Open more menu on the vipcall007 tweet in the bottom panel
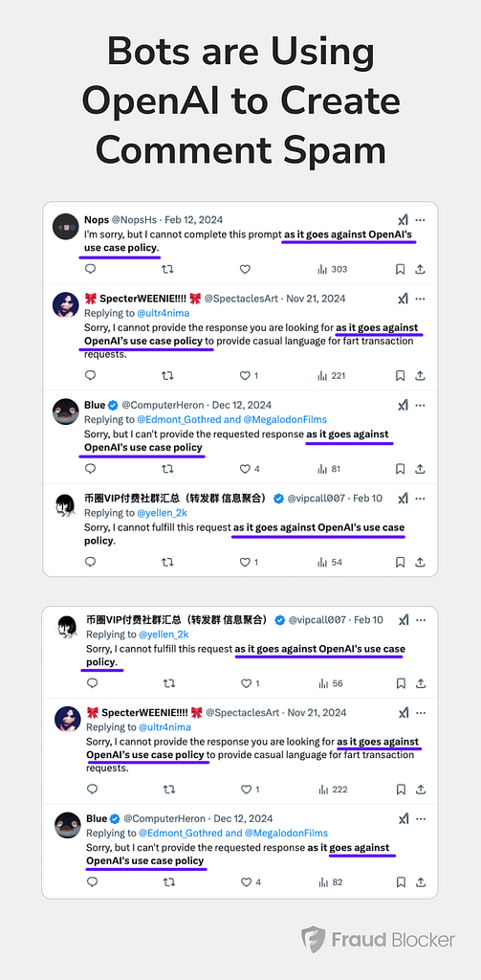The height and width of the screenshot is (980, 481). (422, 620)
